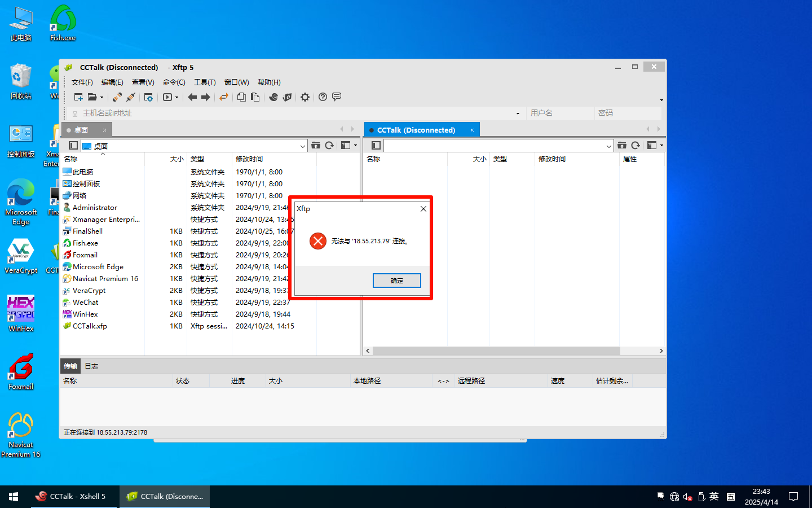The image size is (812, 508).
Task: Close the CCTalk (Disconnected) tab
Action: click(473, 130)
